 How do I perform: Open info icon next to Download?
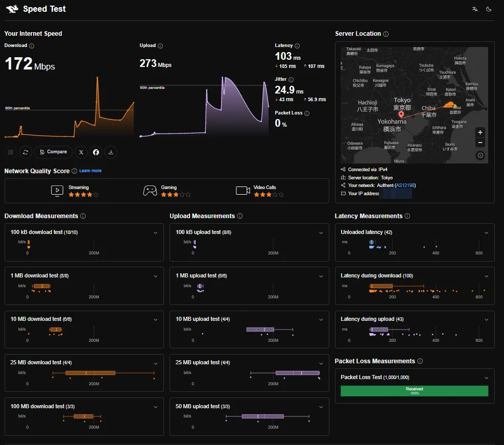[x=32, y=45]
